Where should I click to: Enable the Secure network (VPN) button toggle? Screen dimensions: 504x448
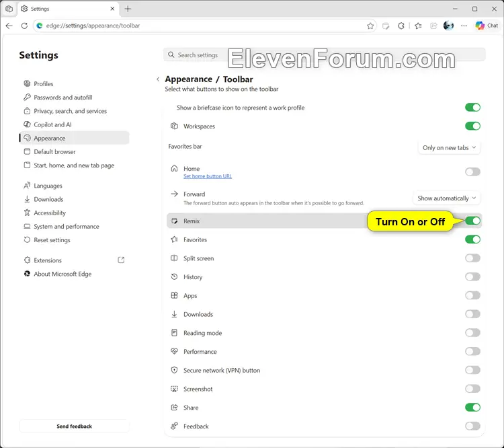click(x=472, y=370)
